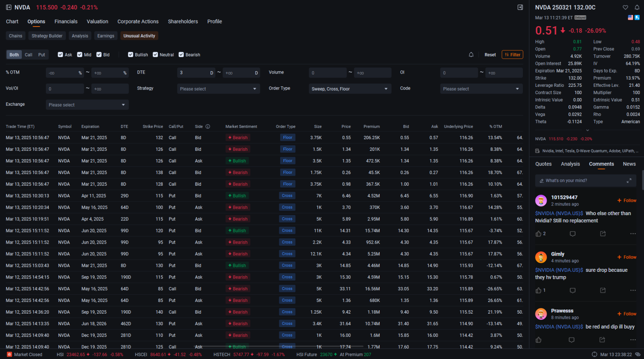This screenshot has width=644, height=359.
Task: Uncheck the Bid checkbox
Action: click(x=99, y=55)
